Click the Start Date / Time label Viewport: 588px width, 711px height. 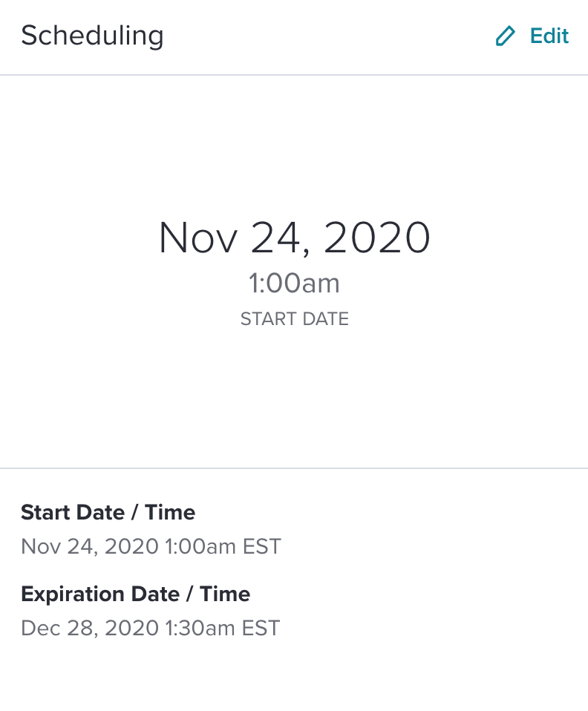click(108, 512)
